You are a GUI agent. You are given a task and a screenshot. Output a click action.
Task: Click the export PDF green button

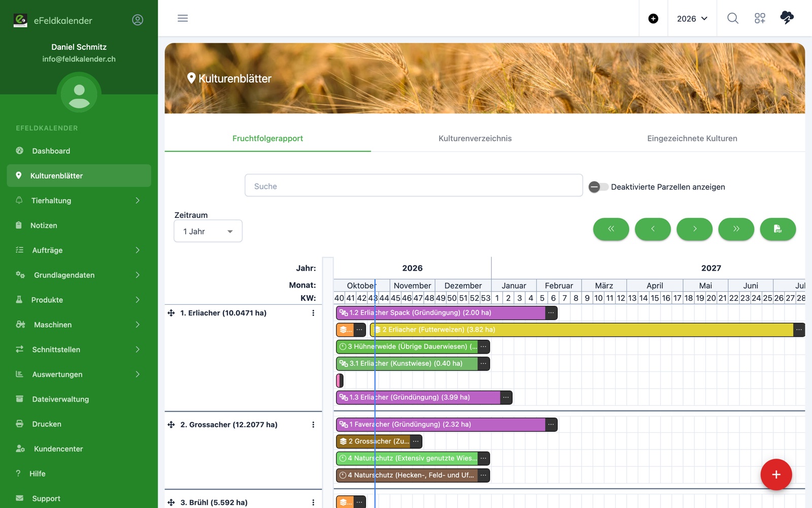point(777,229)
